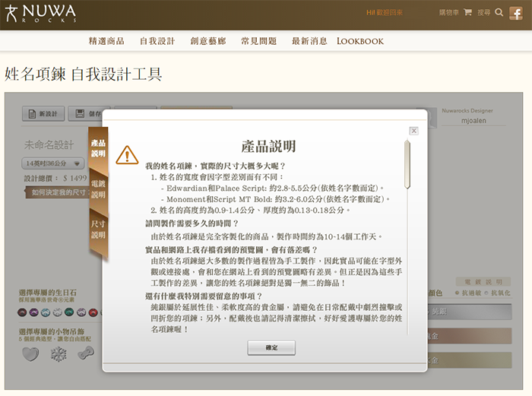Open the shopping cart icon

[467, 13]
